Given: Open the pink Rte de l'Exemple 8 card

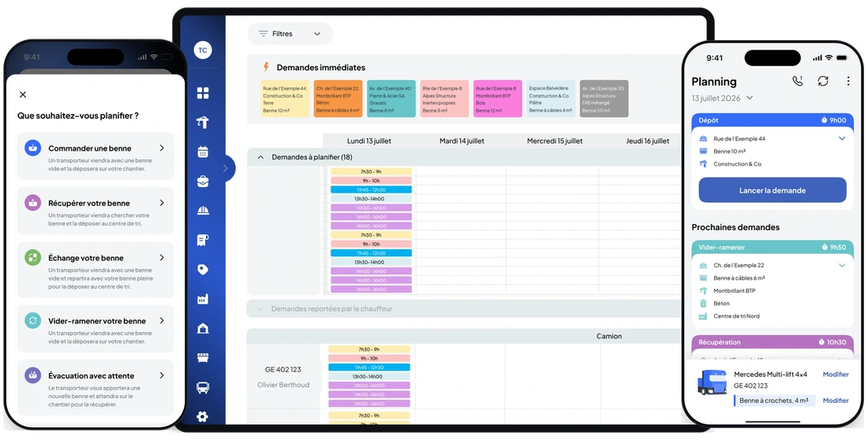Looking at the screenshot, I should (444, 99).
